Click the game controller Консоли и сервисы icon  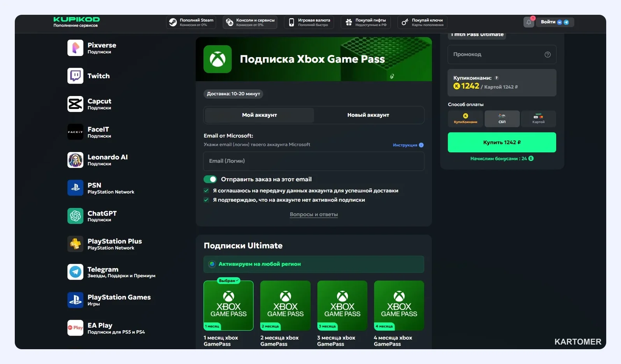(x=230, y=22)
